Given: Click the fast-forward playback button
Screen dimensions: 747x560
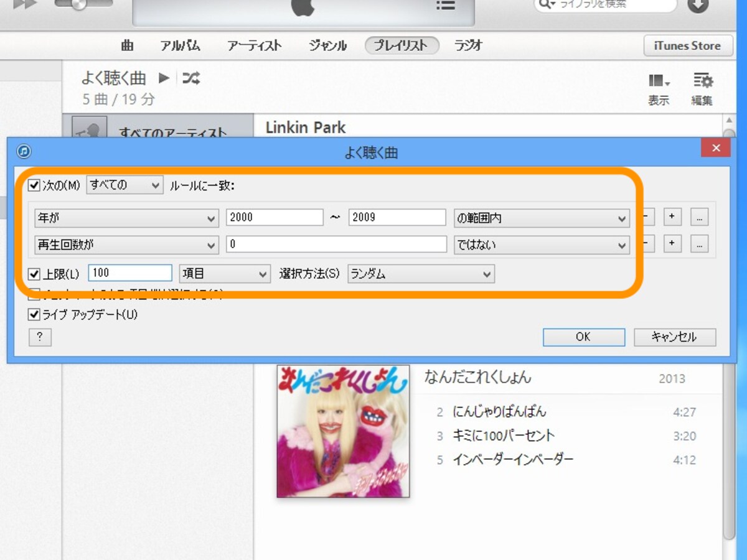Looking at the screenshot, I should click(25, 4).
